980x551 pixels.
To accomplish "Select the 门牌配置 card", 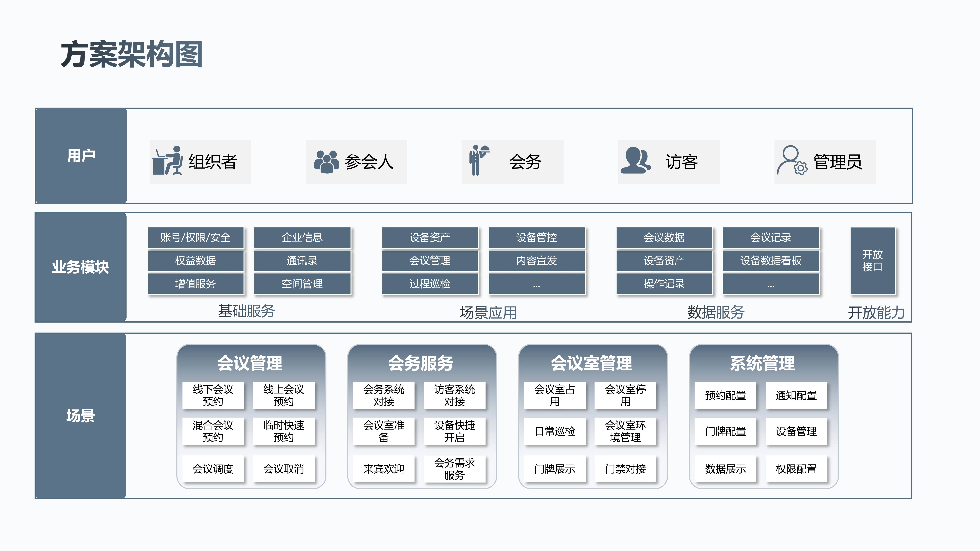I will pos(726,431).
